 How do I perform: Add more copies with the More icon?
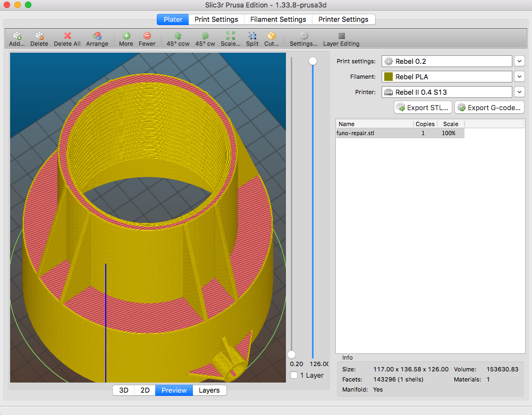126,36
